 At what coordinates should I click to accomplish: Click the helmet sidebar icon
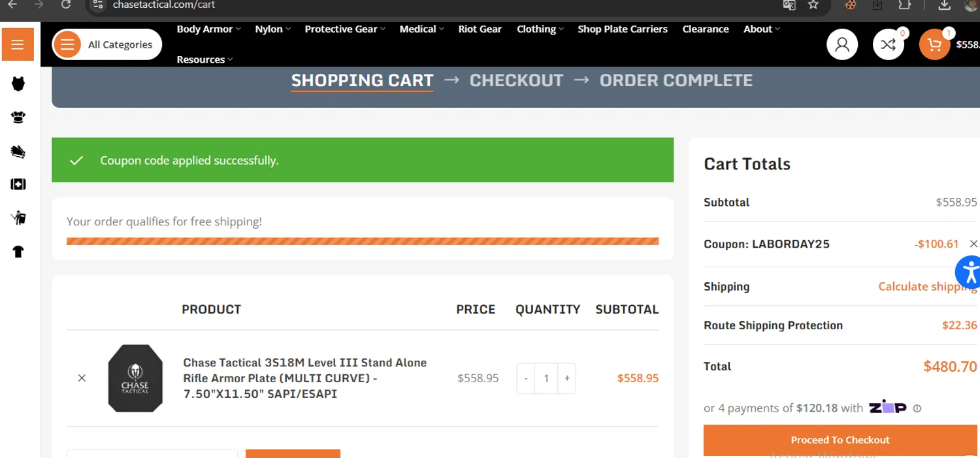[18, 118]
